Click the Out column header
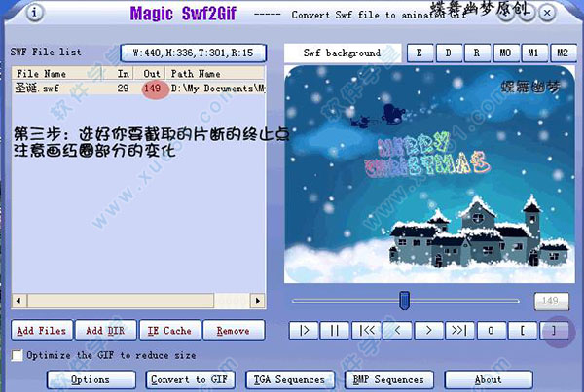 tap(149, 74)
